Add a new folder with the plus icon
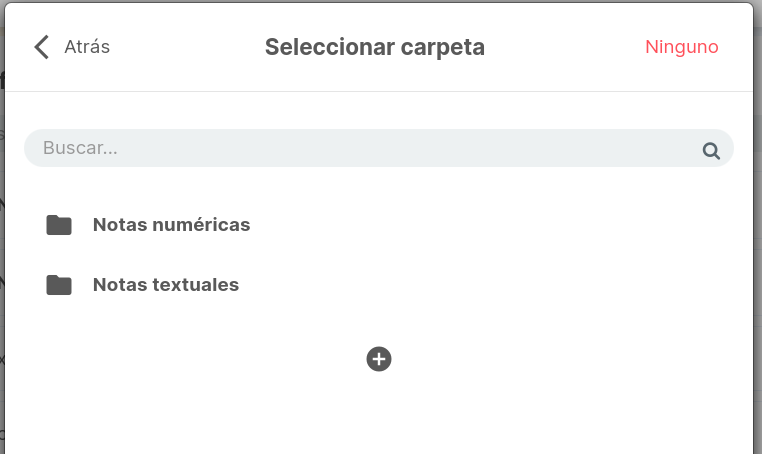The image size is (762, 454). point(379,359)
